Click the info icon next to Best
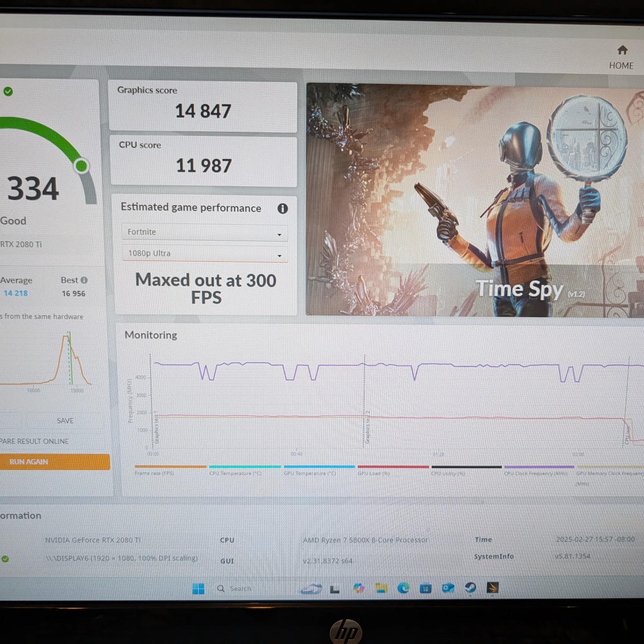Viewport: 644px width, 644px height. click(x=84, y=280)
